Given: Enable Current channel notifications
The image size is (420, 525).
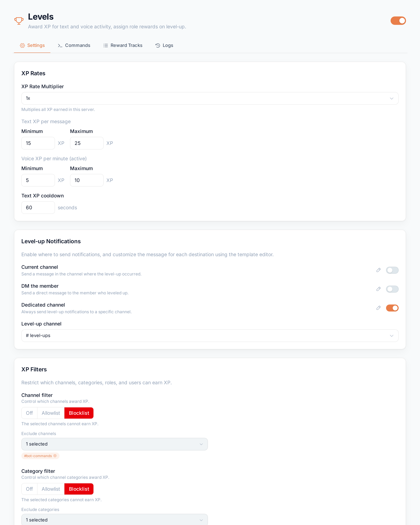Looking at the screenshot, I should point(392,270).
